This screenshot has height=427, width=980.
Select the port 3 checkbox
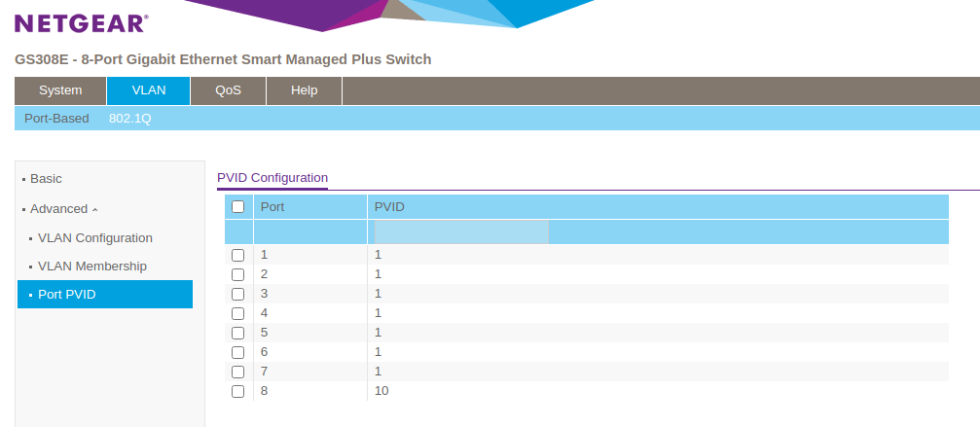point(237,294)
